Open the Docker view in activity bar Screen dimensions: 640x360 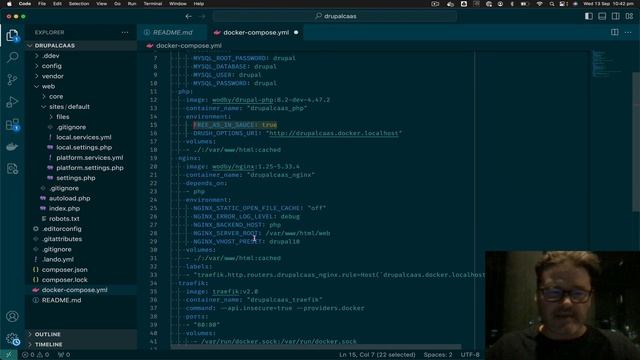(x=12, y=147)
